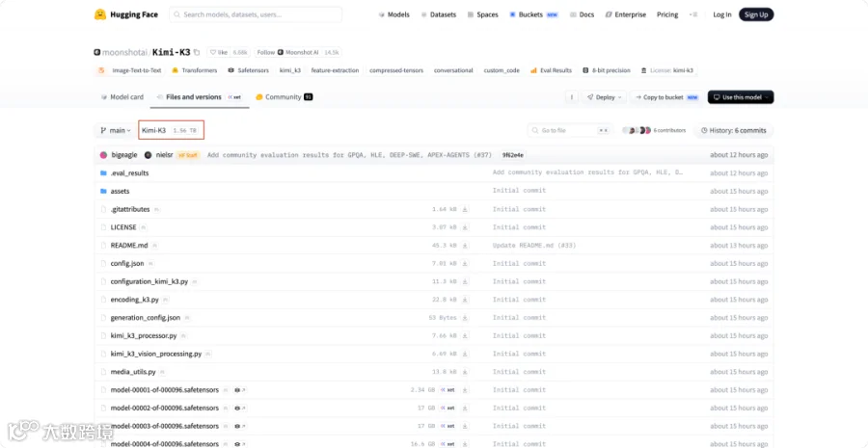The width and height of the screenshot is (868, 448).
Task: Open commit hash 9f62e4e
Action: [x=514, y=155]
